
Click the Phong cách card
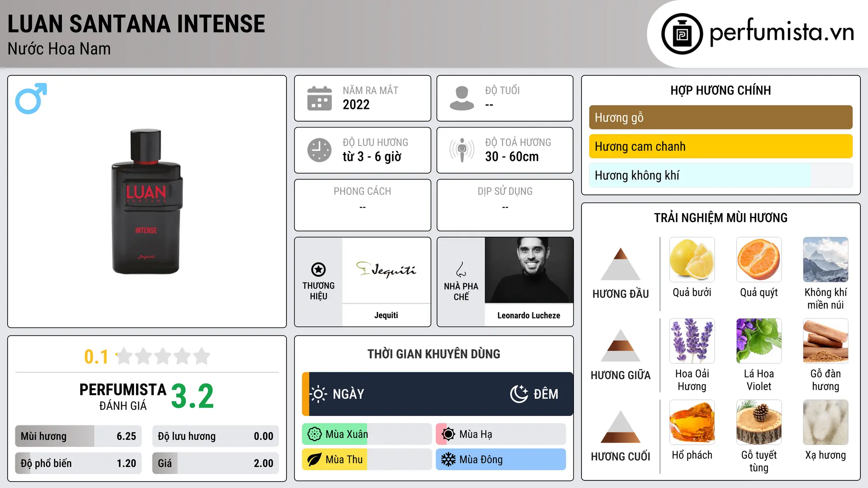362,205
